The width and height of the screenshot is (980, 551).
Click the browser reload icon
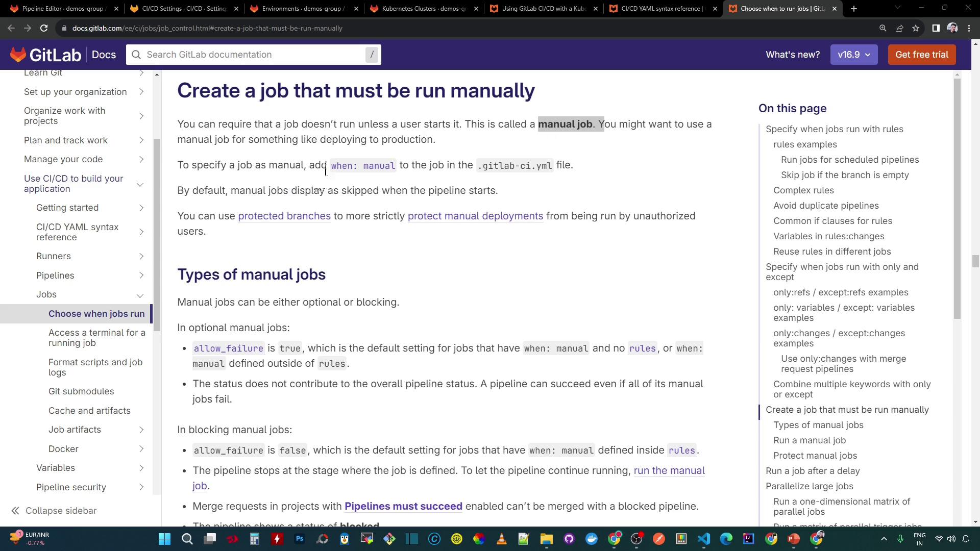click(44, 28)
